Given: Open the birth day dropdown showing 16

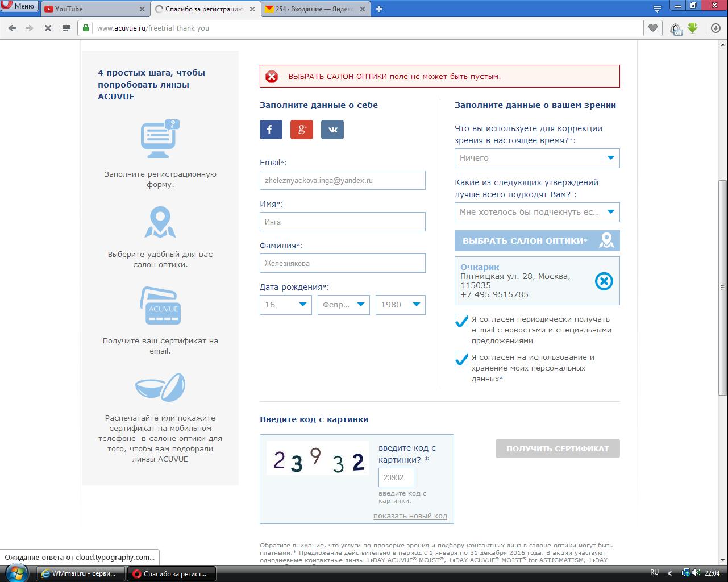Looking at the screenshot, I should [x=286, y=305].
